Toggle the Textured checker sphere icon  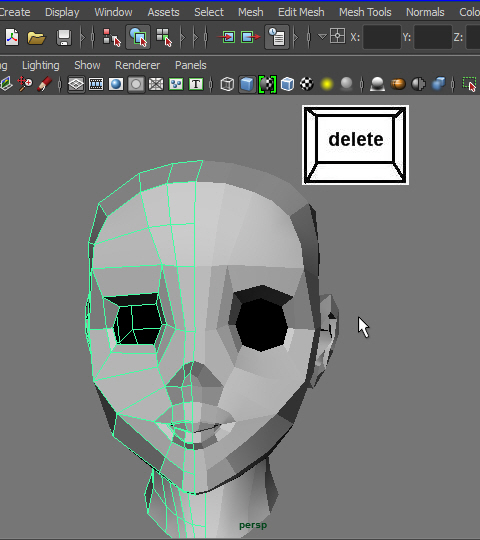[307, 84]
